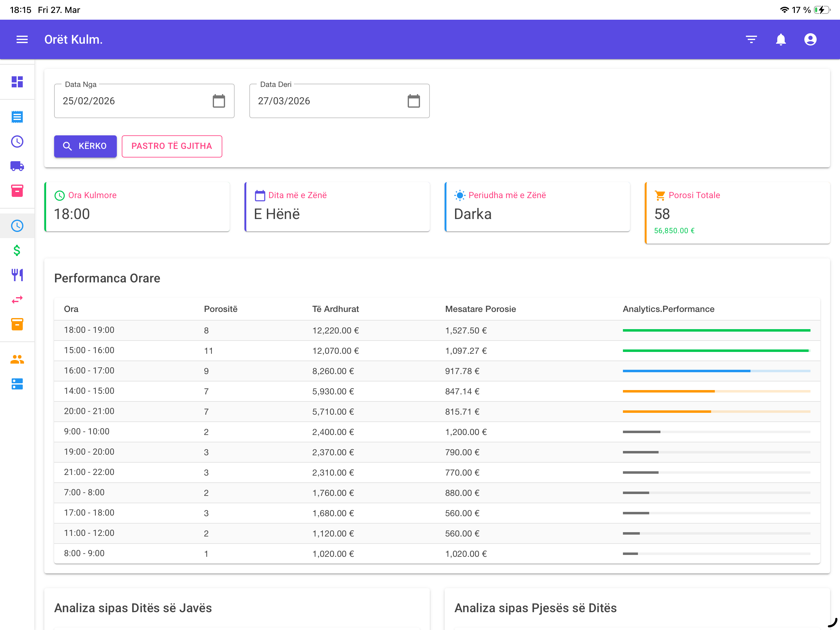This screenshot has width=840, height=630.
Task: Click blue performance bar for 16:00 - 17:00
Action: 716,371
